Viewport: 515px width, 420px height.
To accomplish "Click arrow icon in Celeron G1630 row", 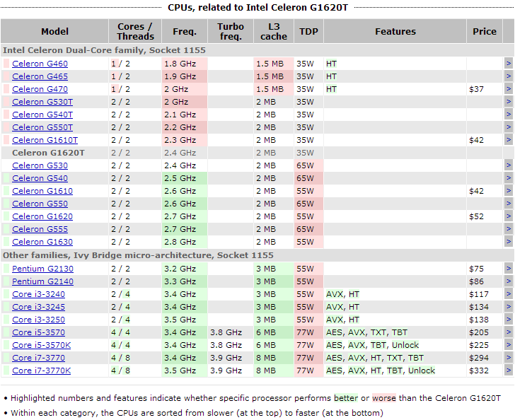I will (x=509, y=242).
